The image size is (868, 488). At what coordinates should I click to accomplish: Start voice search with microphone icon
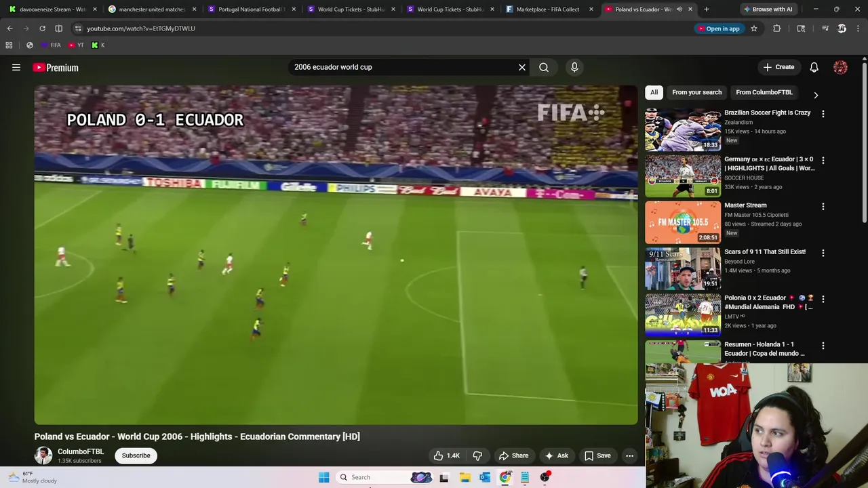click(574, 67)
